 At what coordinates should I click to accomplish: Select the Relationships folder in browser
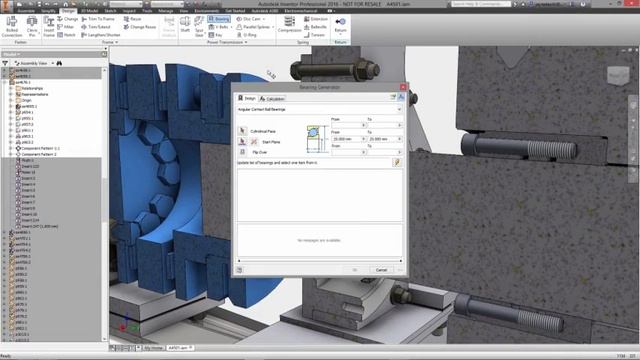click(x=32, y=88)
